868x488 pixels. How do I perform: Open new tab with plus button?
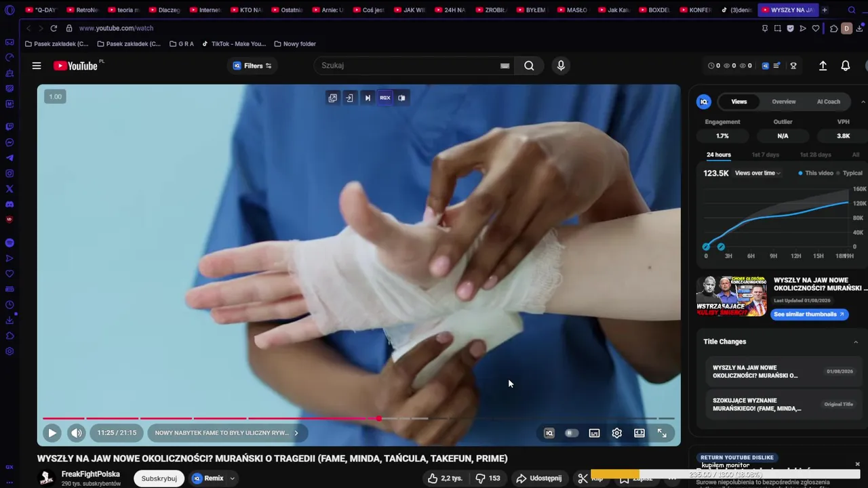coord(825,10)
